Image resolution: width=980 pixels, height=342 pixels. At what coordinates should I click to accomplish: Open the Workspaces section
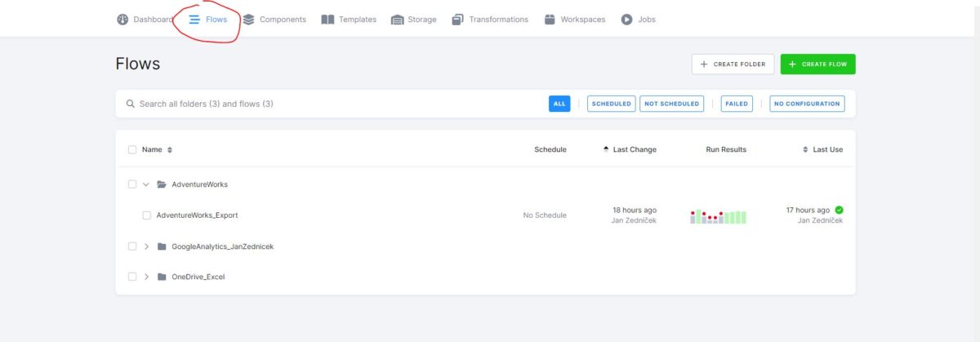[574, 20]
